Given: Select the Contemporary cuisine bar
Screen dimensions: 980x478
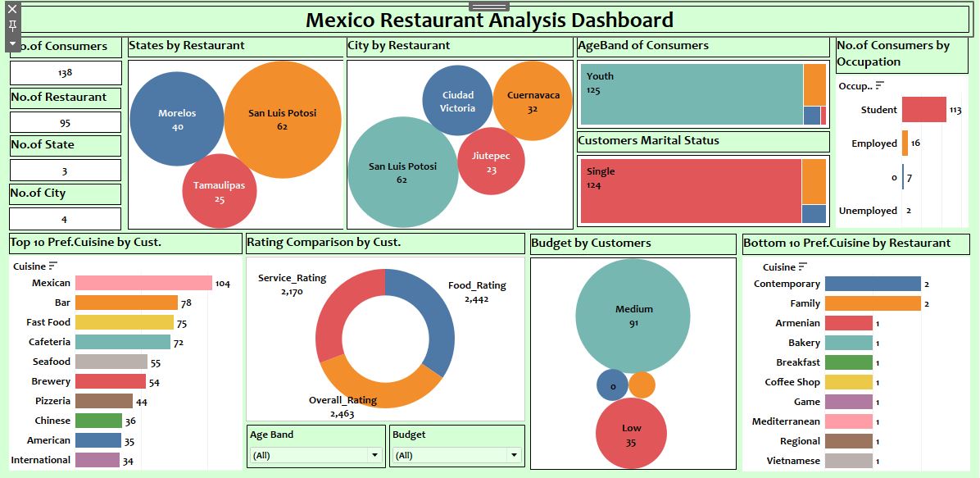Looking at the screenshot, I should [x=872, y=284].
